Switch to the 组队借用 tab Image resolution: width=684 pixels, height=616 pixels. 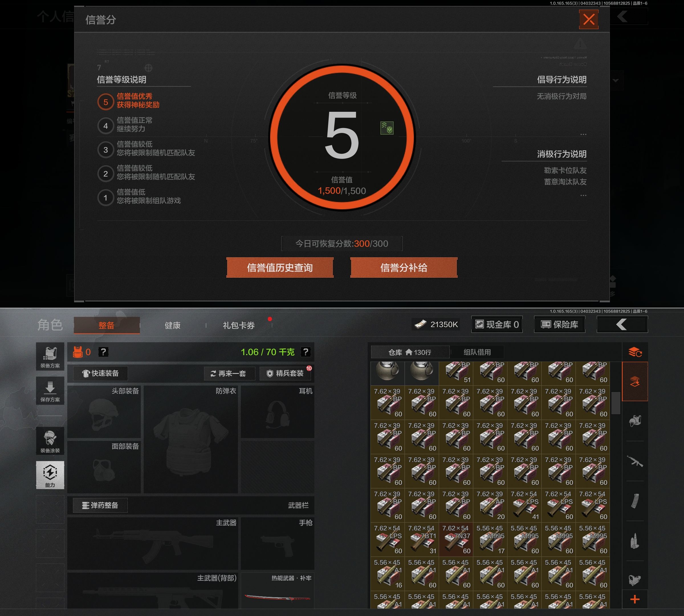[x=477, y=352]
